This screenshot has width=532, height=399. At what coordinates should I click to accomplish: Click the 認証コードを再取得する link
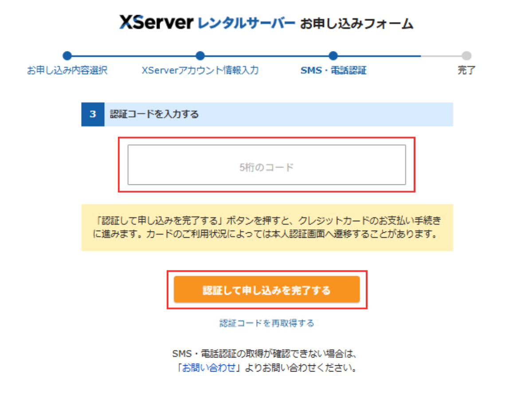click(x=266, y=323)
